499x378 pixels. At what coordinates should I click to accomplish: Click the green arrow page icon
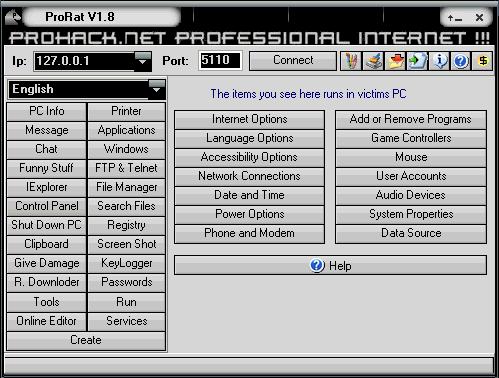tap(417, 61)
